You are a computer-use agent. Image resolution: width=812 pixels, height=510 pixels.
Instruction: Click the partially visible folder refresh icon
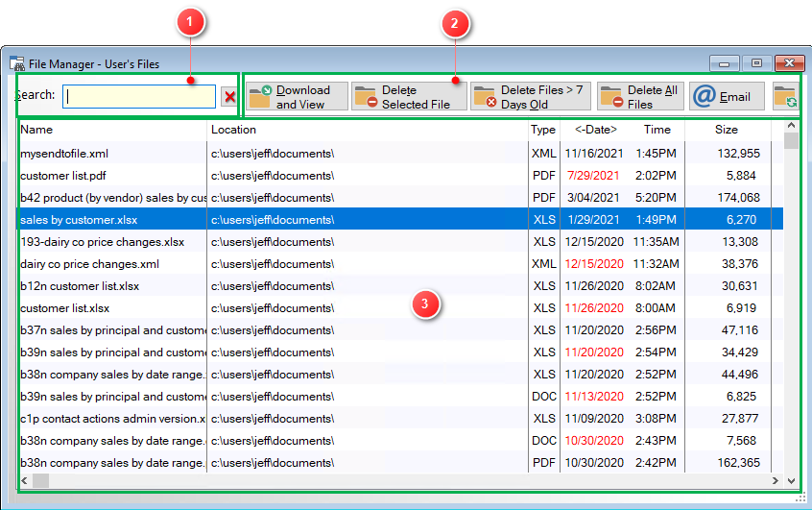785,96
